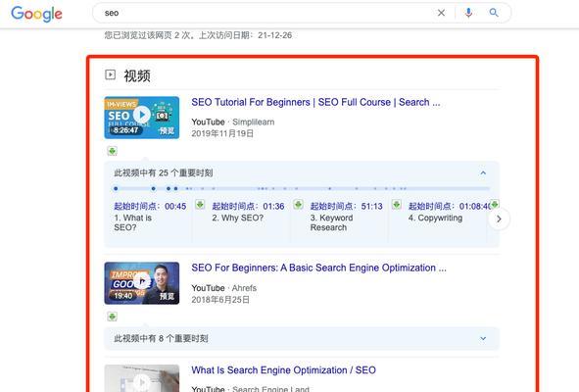
Task: Select '4. Copywriting' moment text
Action: (x=435, y=218)
